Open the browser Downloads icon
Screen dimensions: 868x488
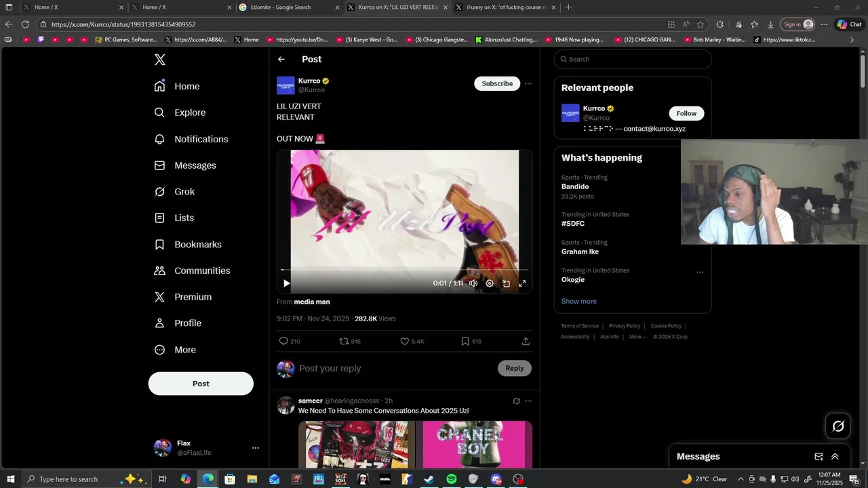pyautogui.click(x=770, y=24)
